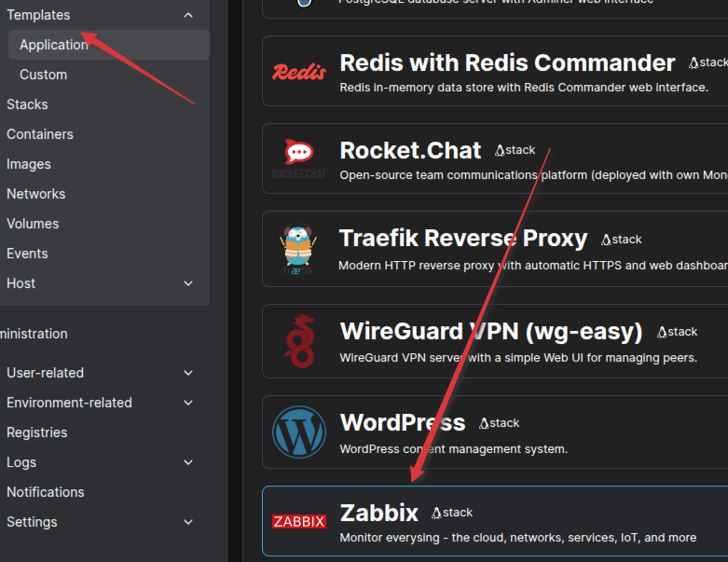Click the stack label next to Rocket.Chat
This screenshot has height=562, width=728.
pos(520,150)
